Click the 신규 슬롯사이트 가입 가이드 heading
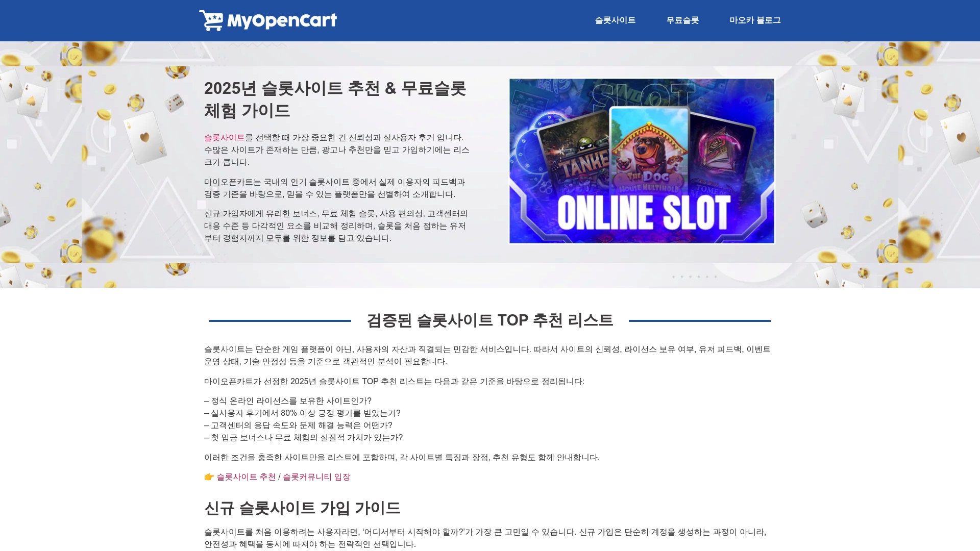Viewport: 980px width, 551px height. [x=302, y=508]
